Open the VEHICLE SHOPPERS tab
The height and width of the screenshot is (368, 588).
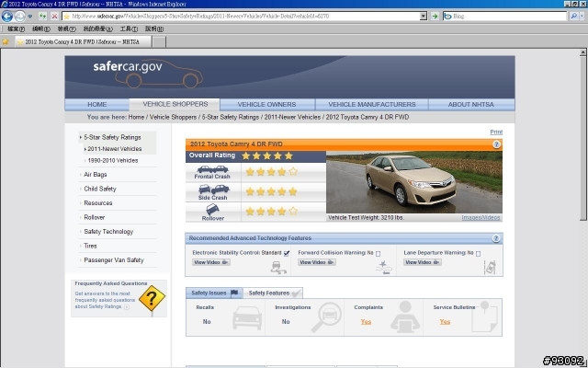(175, 104)
